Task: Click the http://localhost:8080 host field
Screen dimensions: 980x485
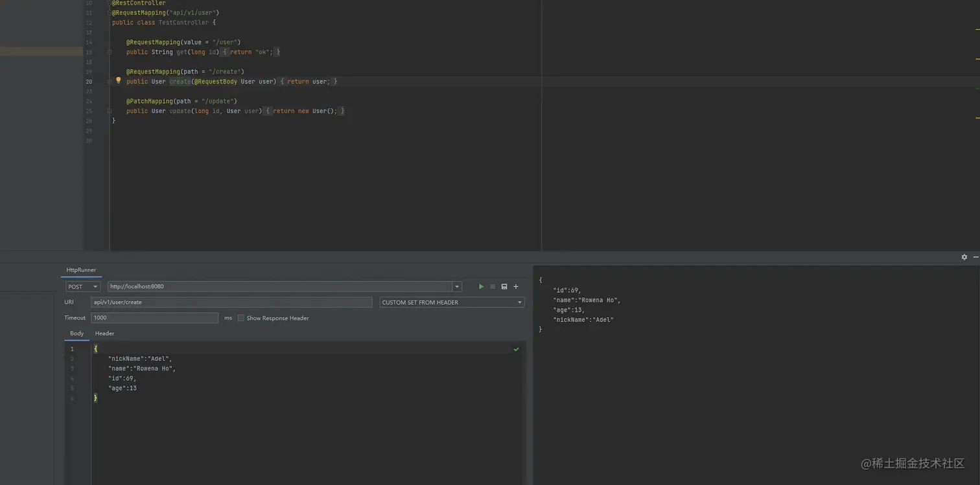Action: coord(280,286)
